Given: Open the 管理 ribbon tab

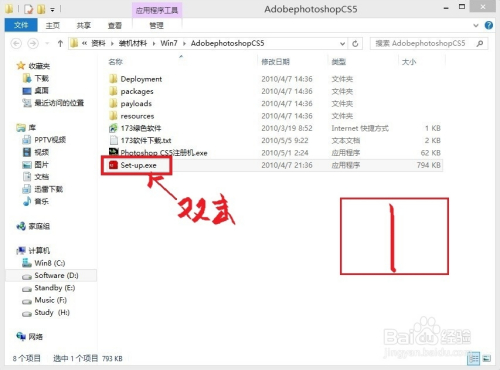Looking at the screenshot, I should 156,26.
